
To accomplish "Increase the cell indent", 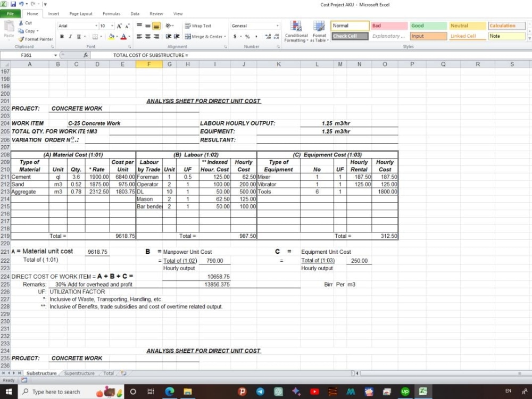I will point(177,36).
